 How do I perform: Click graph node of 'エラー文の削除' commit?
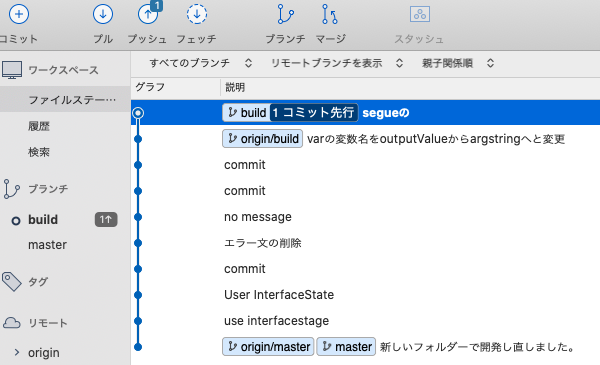click(x=138, y=243)
